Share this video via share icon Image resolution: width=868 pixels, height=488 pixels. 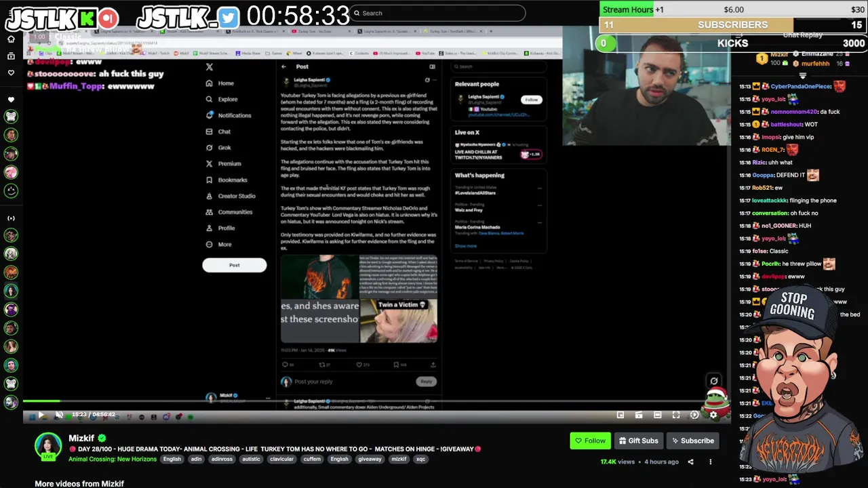tap(690, 462)
